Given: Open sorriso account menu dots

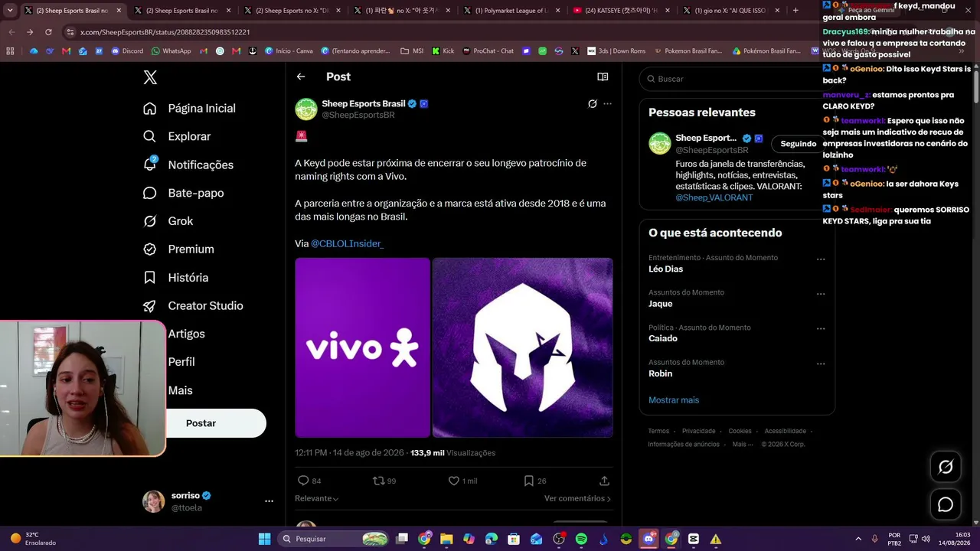Looking at the screenshot, I should [x=269, y=501].
